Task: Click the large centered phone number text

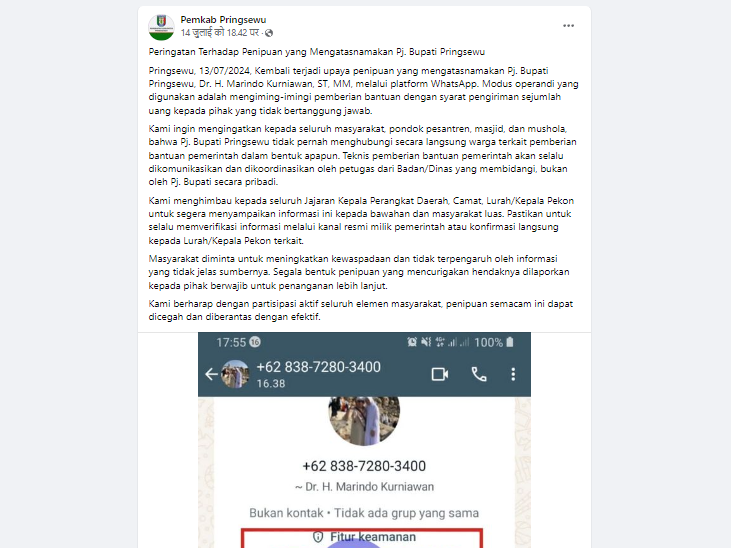Action: [x=364, y=466]
